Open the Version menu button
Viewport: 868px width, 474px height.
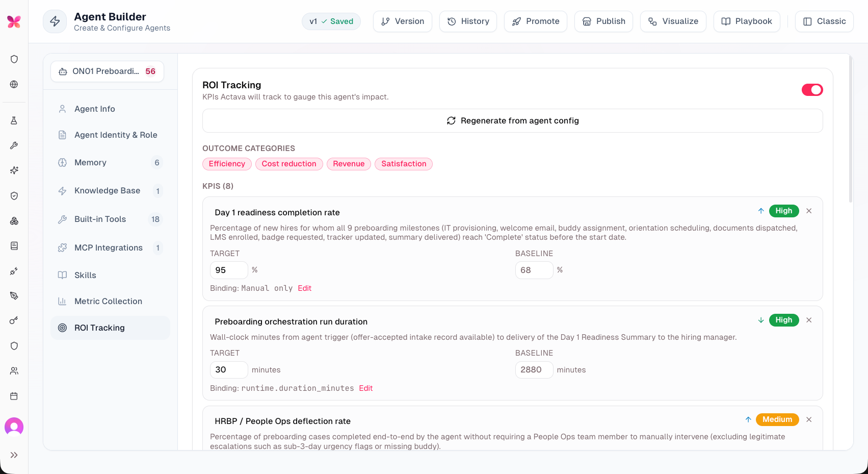[403, 21]
